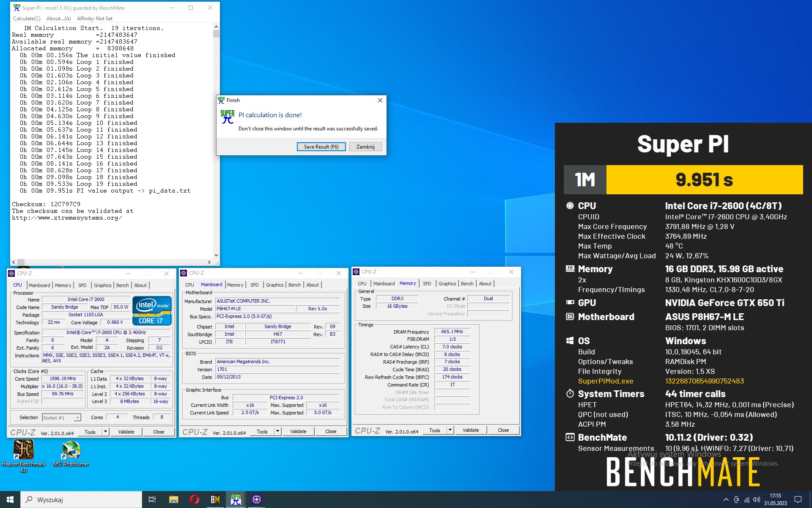
Task: Click Close button in Memory CPU-Z window
Action: (x=503, y=430)
